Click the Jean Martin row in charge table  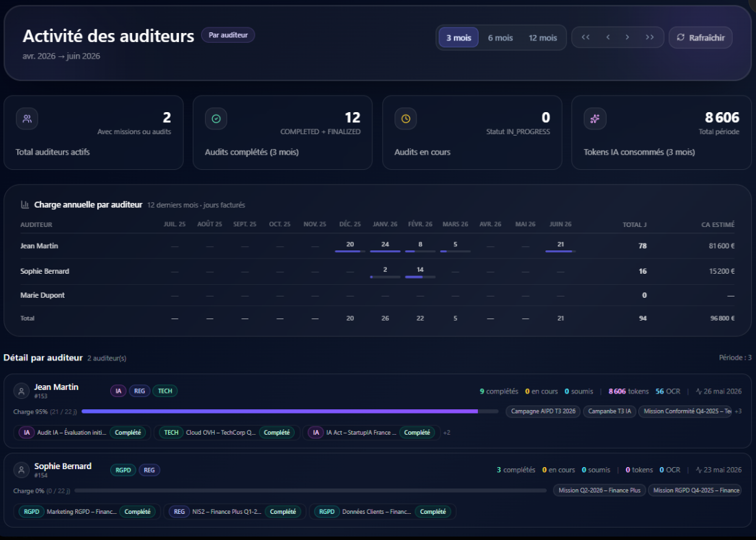coord(377,246)
